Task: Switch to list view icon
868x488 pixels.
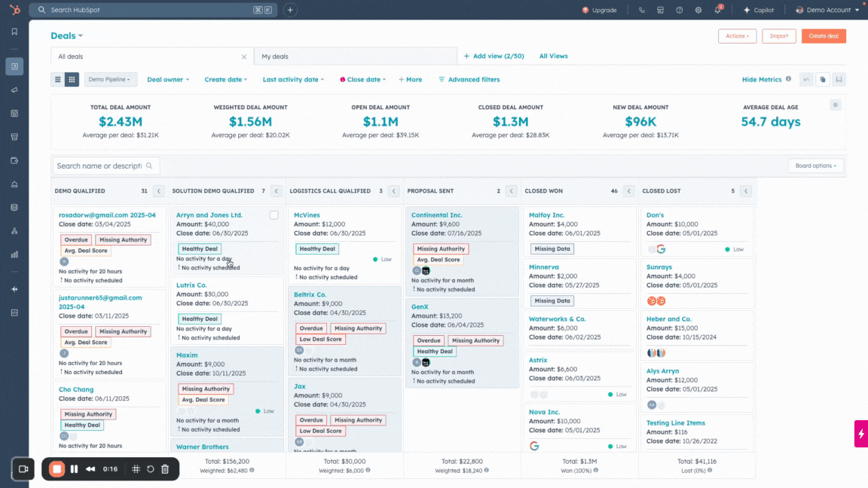Action: tap(57, 80)
